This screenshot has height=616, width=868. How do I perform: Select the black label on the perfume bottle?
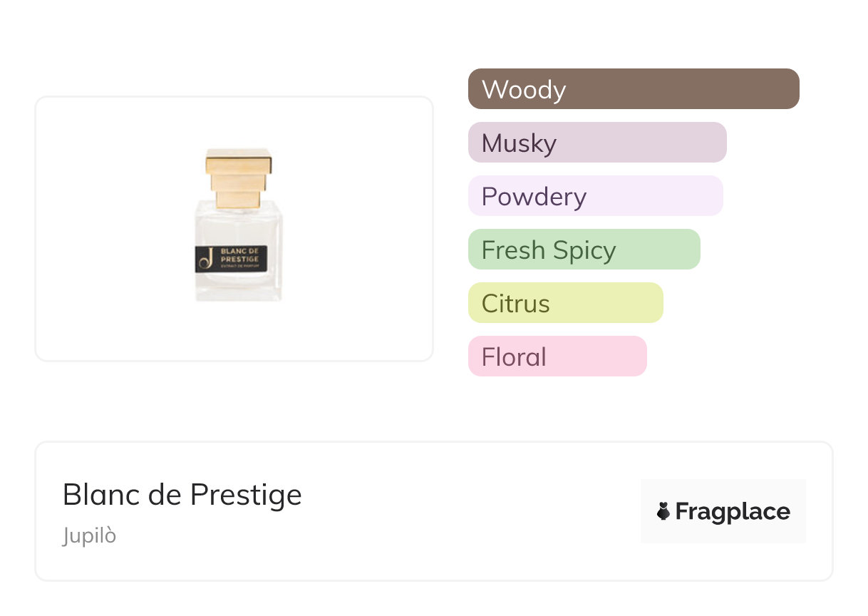[231, 259]
